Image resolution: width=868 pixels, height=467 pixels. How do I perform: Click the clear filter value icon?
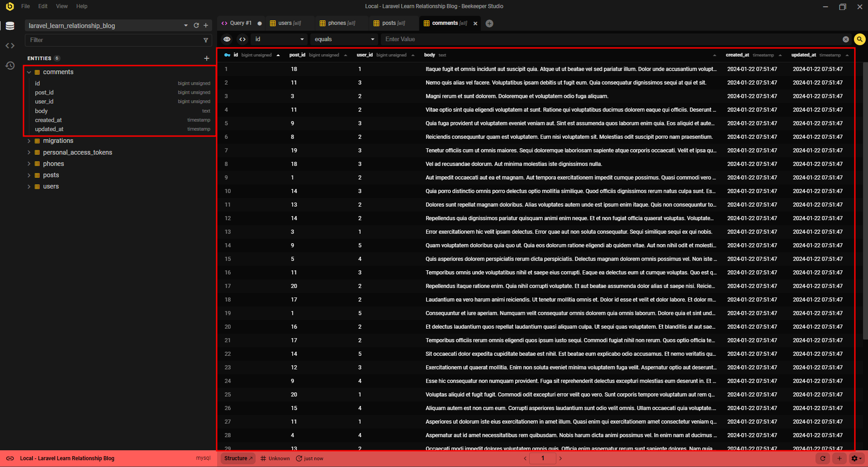pos(846,39)
